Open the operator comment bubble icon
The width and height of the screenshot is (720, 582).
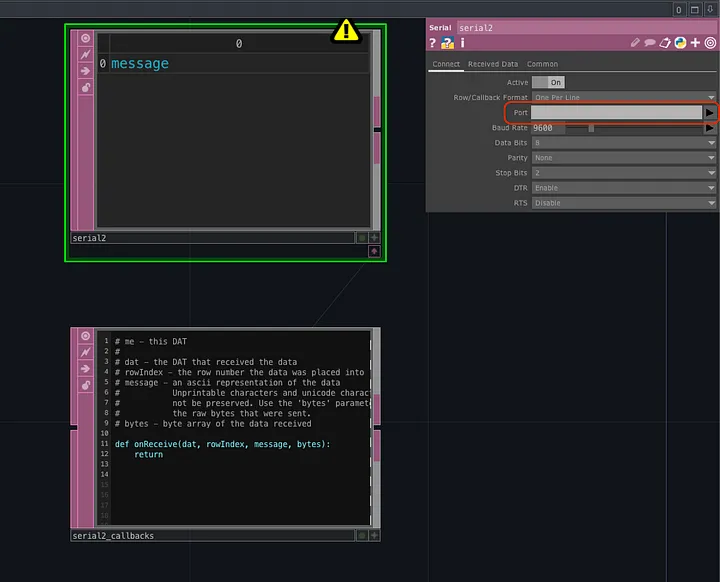click(x=649, y=43)
